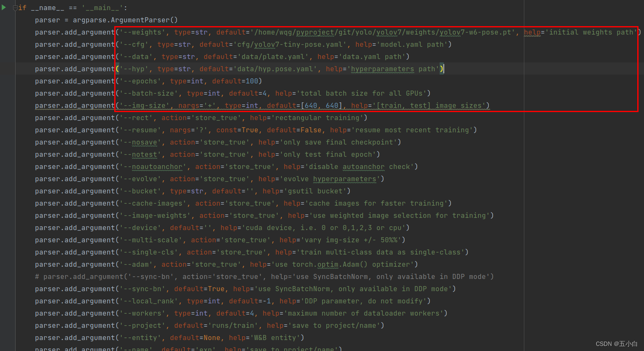The image size is (644, 351).
Task: Click the '--image-weights' argument string
Action: 155,216
